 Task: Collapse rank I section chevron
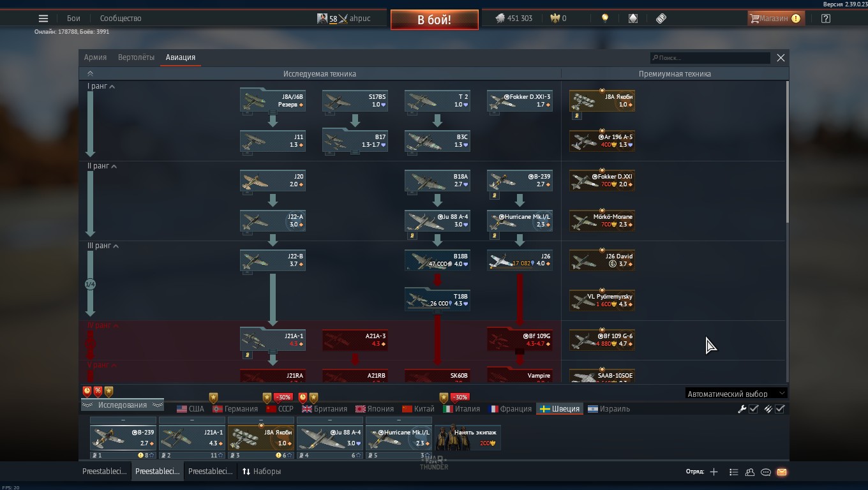pyautogui.click(x=112, y=87)
